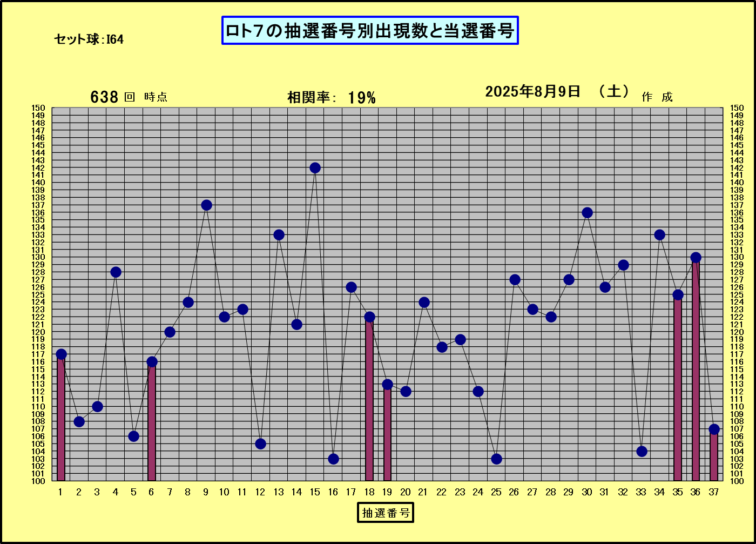The image size is (756, 544).
Task: Click the data point above number 25
Action: coord(496,459)
